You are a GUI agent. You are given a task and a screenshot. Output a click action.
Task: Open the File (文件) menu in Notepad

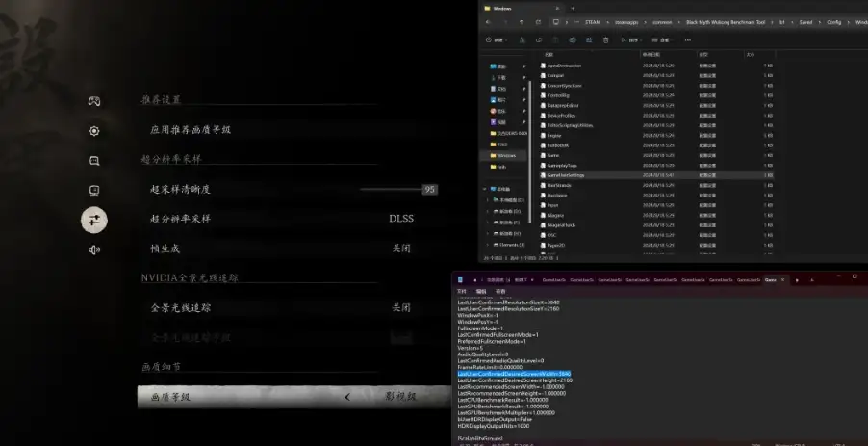pos(462,291)
